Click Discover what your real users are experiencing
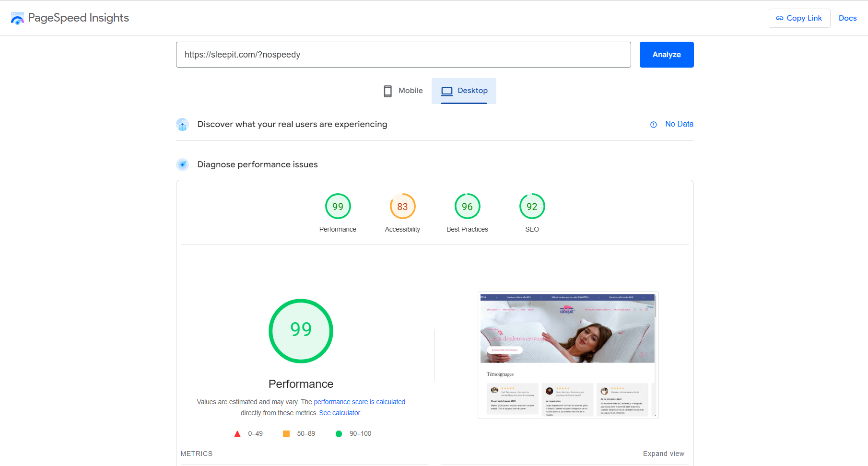 pos(292,125)
